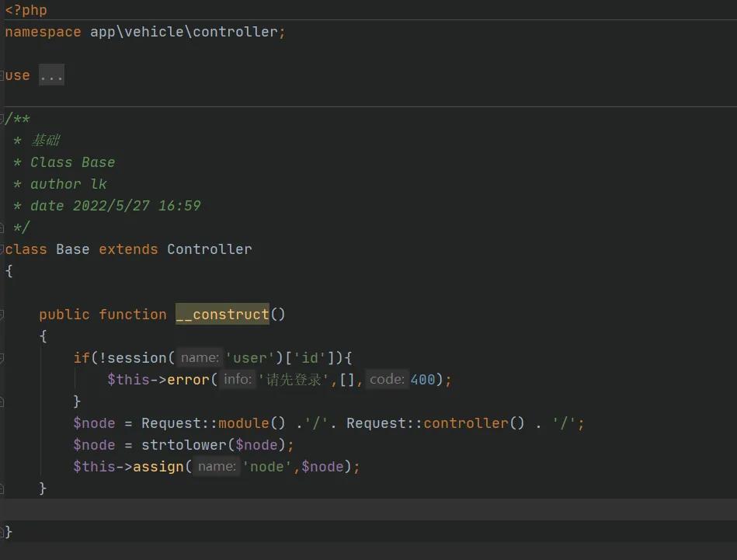This screenshot has width=737, height=560.
Task: Click the comment line 'Class Base'
Action: [72, 162]
